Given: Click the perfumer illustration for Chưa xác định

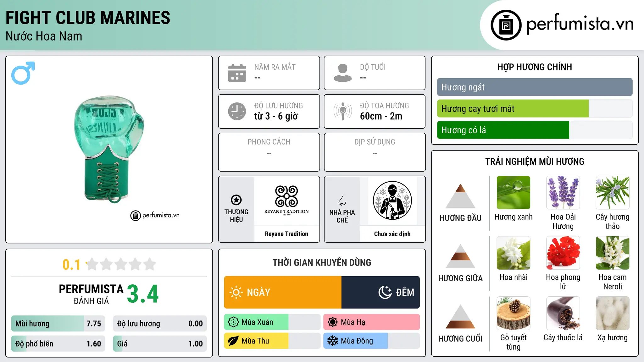Looking at the screenshot, I should tap(392, 200).
